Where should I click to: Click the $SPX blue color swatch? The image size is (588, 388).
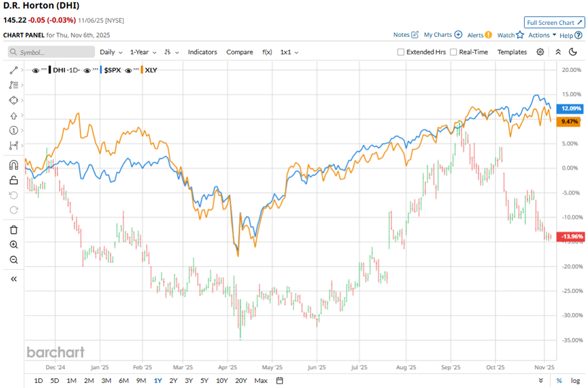coord(101,70)
